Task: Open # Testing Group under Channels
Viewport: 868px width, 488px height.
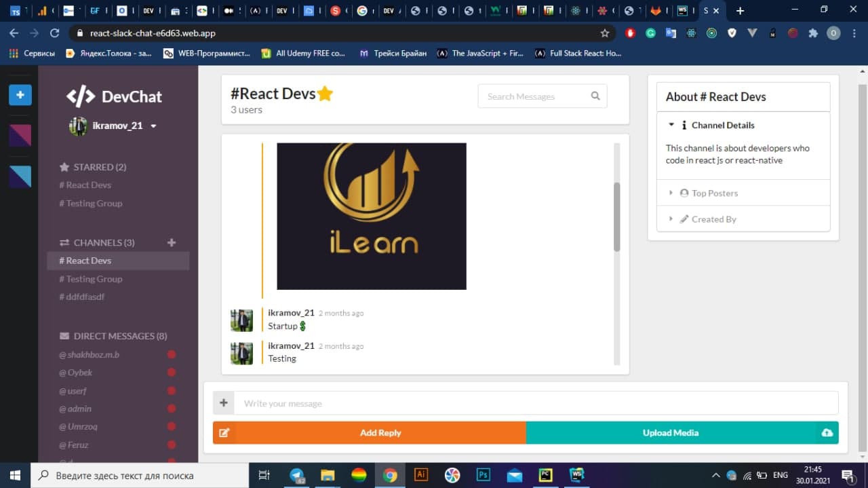Action: (91, 279)
